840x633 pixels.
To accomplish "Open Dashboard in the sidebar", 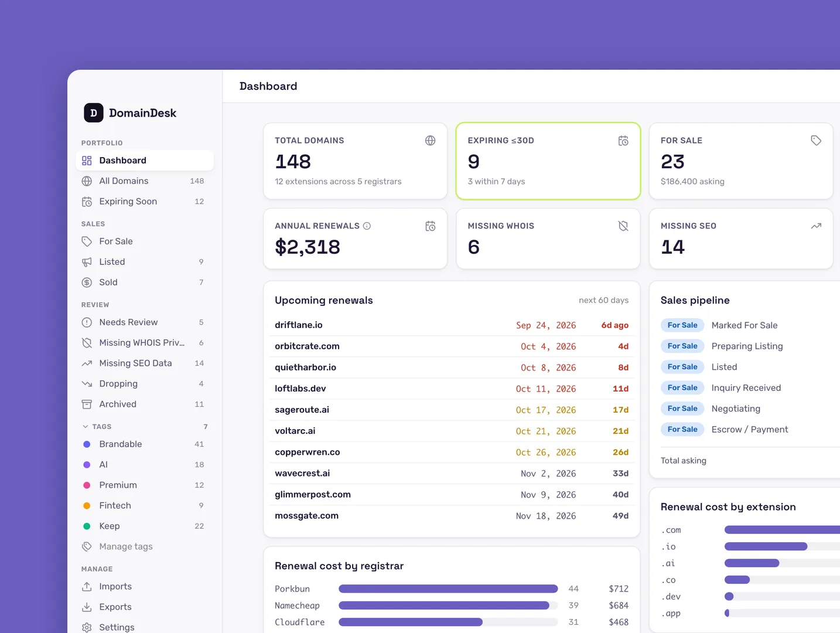I will 145,161.
